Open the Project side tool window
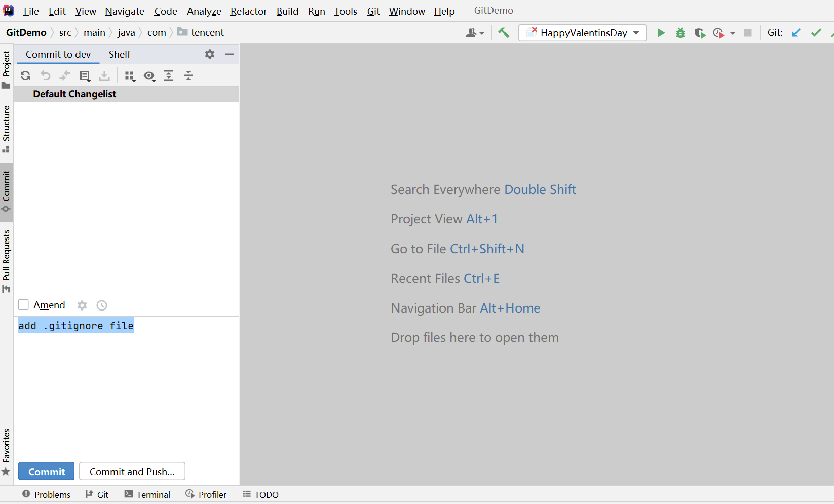 click(6, 69)
